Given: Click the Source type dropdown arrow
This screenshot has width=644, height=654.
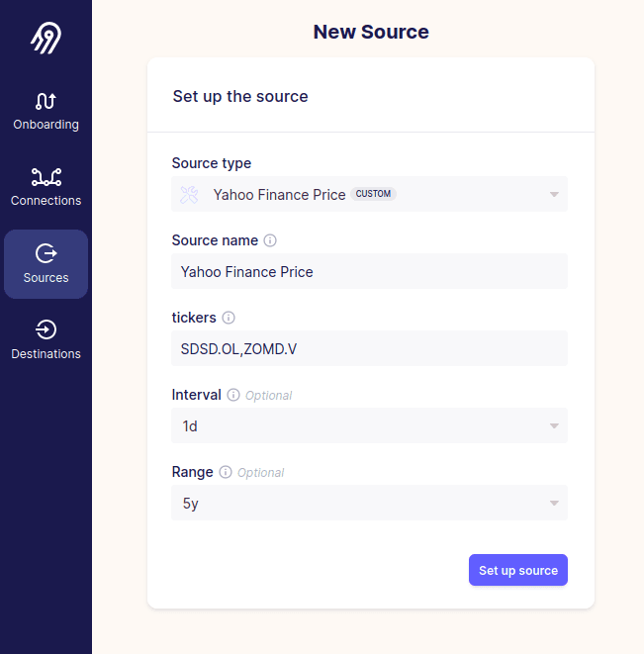Looking at the screenshot, I should (x=554, y=195).
